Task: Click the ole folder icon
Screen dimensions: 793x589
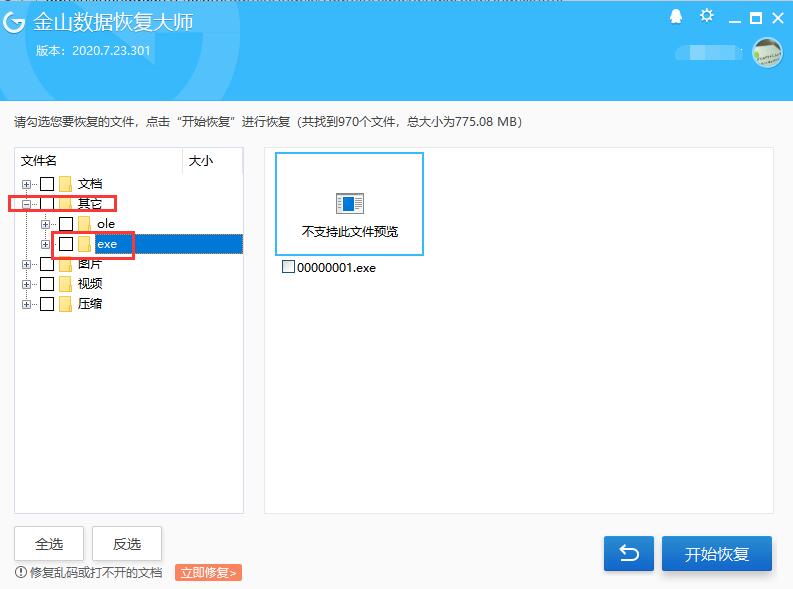Action: point(84,224)
